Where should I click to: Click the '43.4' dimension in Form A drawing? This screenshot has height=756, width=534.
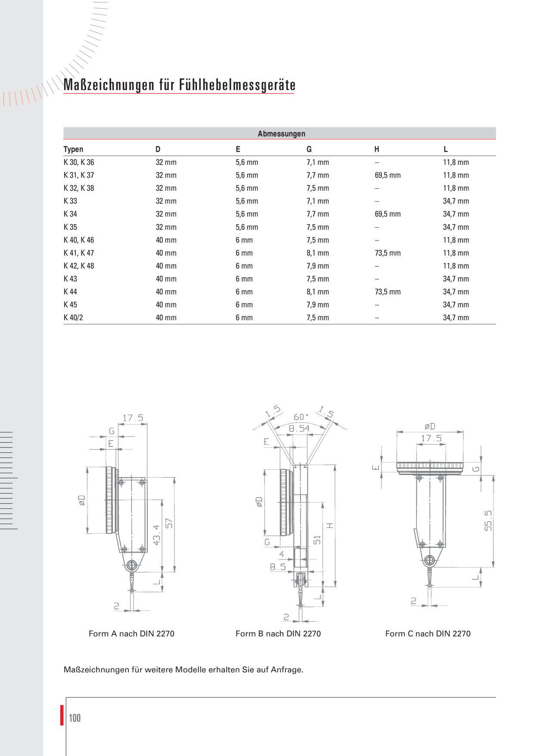point(156,534)
